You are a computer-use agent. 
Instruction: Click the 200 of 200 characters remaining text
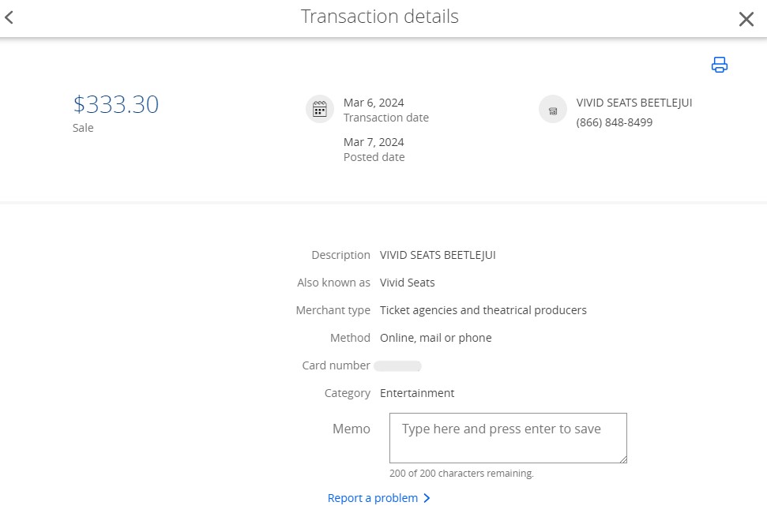461,474
